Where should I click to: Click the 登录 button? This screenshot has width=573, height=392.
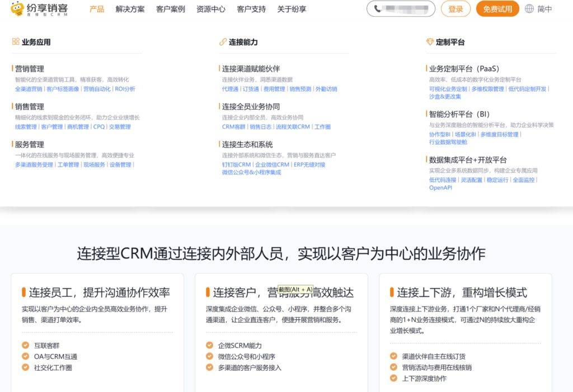455,9
